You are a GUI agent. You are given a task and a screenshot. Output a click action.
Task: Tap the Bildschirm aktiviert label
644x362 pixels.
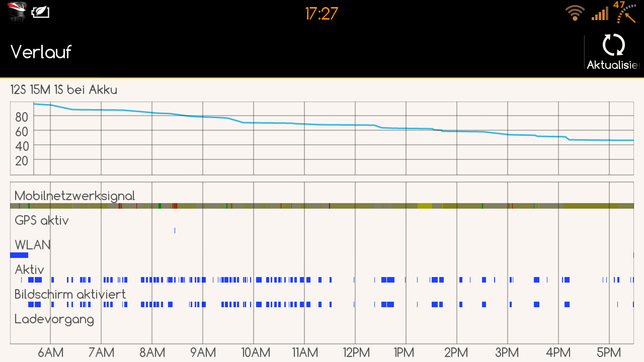70,294
